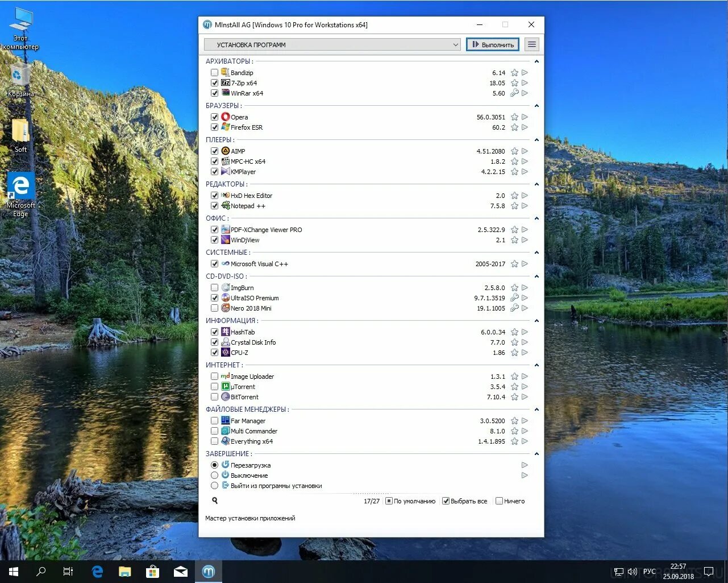Click the play arrow in CPU-Z row
Screen dimensions: 728x583
pos(525,353)
